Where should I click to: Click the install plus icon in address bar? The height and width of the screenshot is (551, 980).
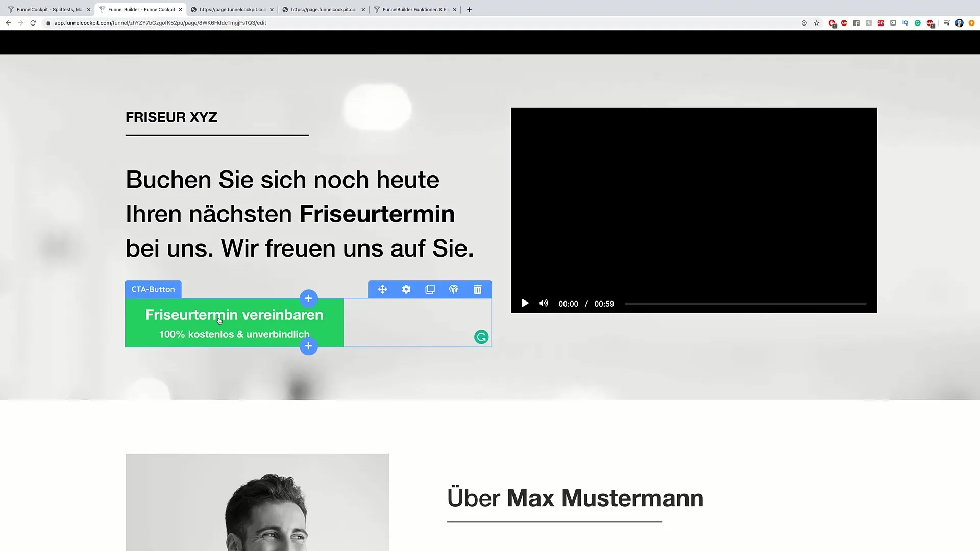tap(804, 23)
